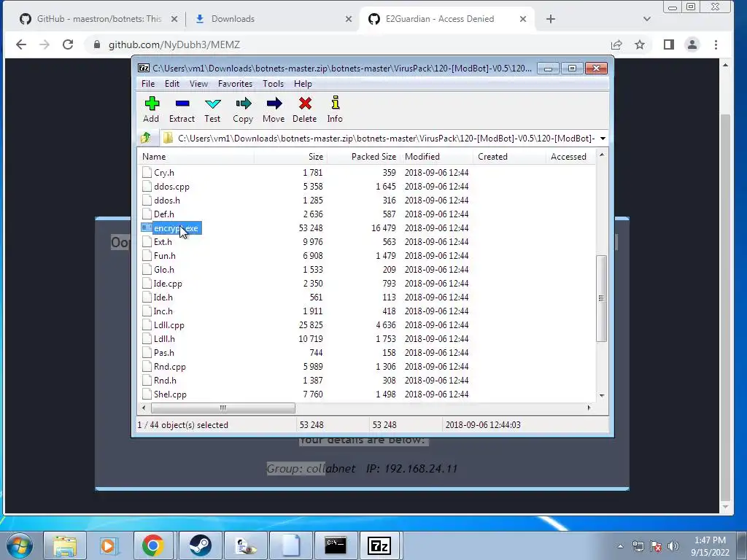Show hidden system tray icons

[620, 546]
